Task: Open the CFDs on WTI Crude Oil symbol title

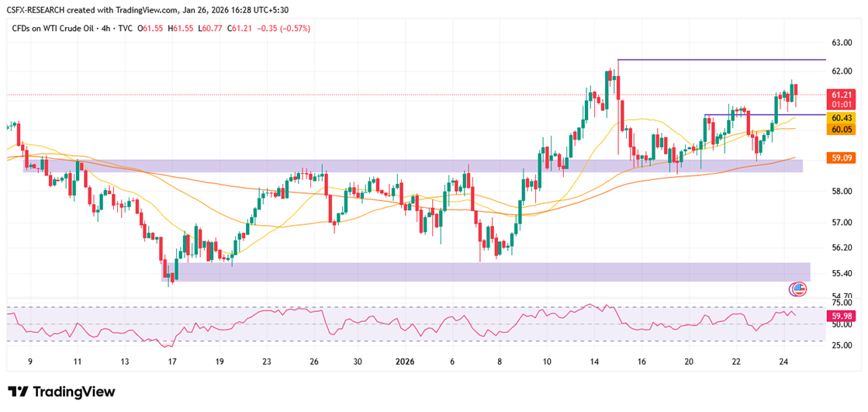Action: tap(57, 28)
